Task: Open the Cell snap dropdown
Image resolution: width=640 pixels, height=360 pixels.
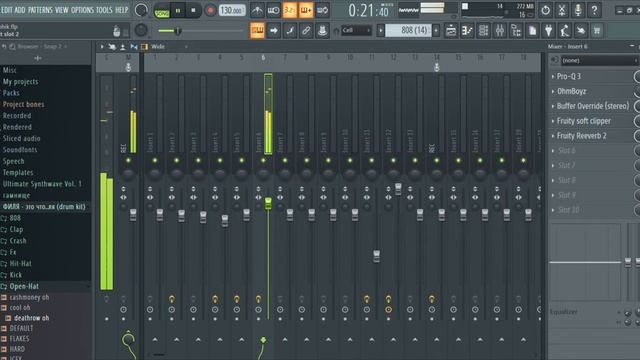Action: [356, 30]
